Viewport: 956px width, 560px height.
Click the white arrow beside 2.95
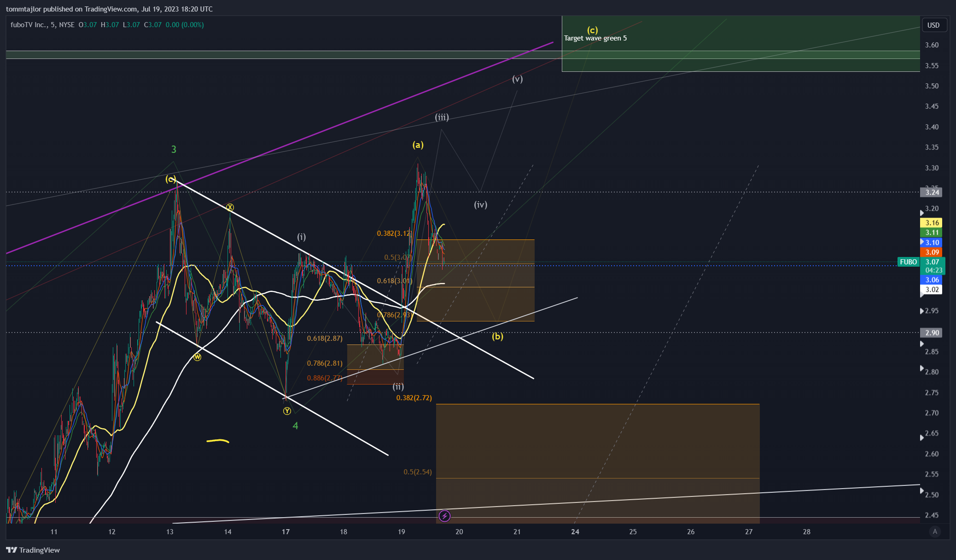click(x=922, y=311)
